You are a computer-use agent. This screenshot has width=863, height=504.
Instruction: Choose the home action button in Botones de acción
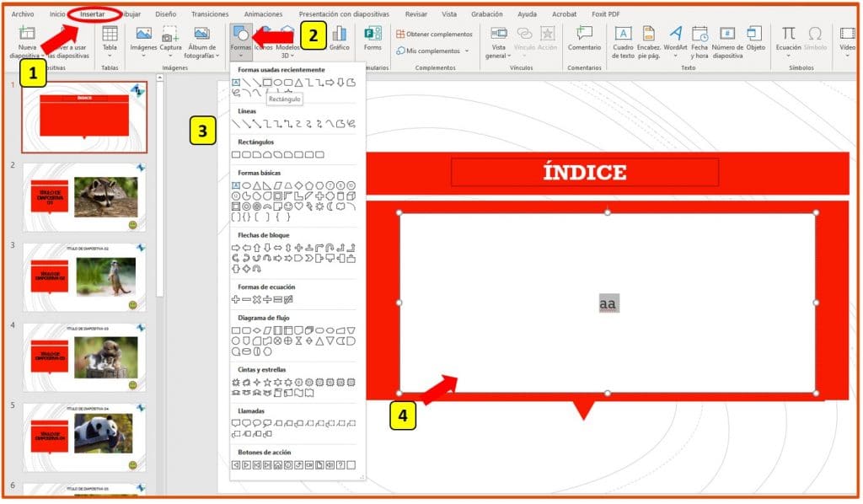(x=277, y=465)
